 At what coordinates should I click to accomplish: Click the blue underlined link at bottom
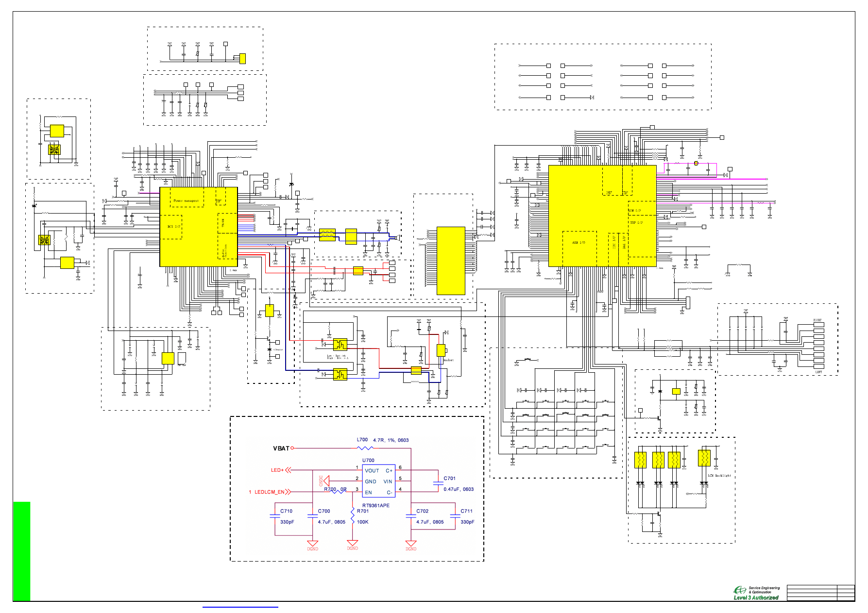[240, 607]
